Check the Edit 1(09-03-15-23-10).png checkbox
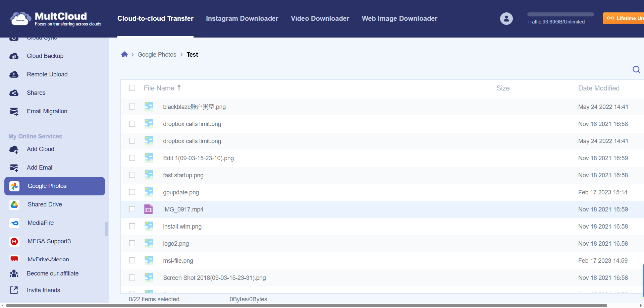The height and width of the screenshot is (308, 644). (x=132, y=158)
